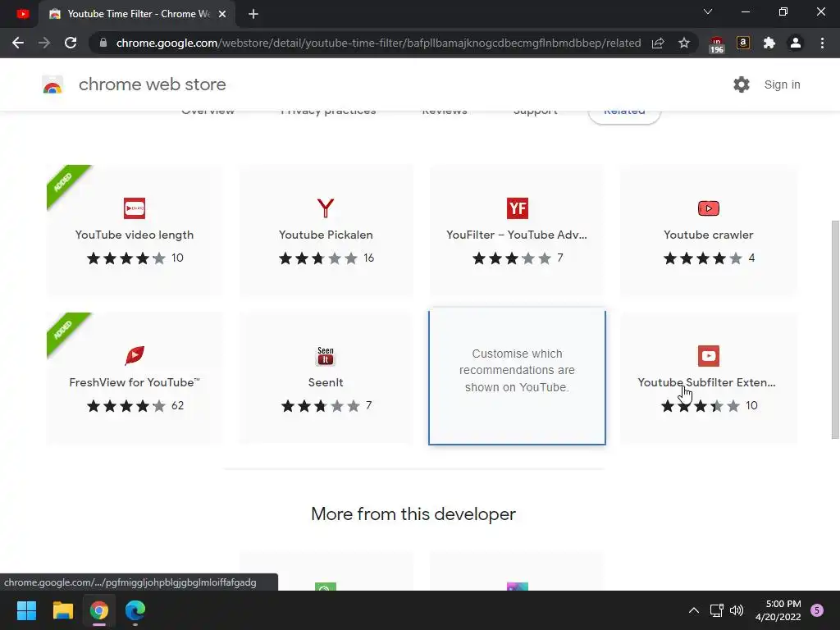
Task: Close the Youtube Time Filter tab
Action: 222,14
